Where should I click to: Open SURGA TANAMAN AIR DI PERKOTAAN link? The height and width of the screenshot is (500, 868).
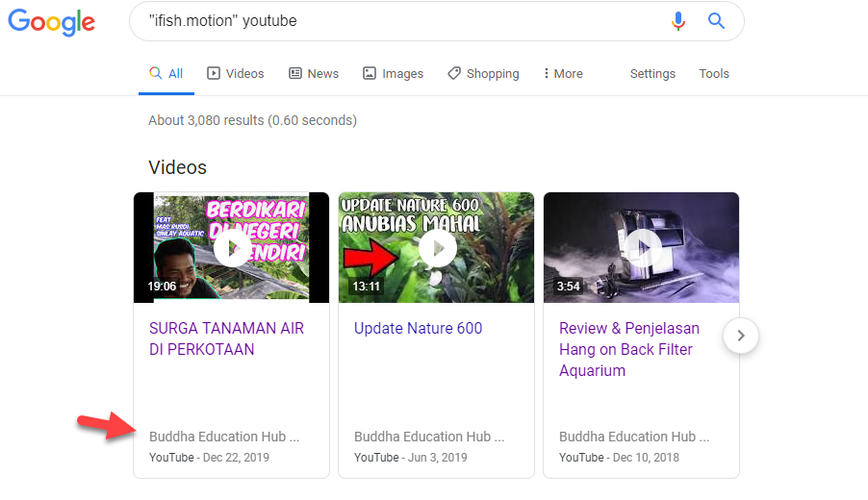pyautogui.click(x=226, y=338)
